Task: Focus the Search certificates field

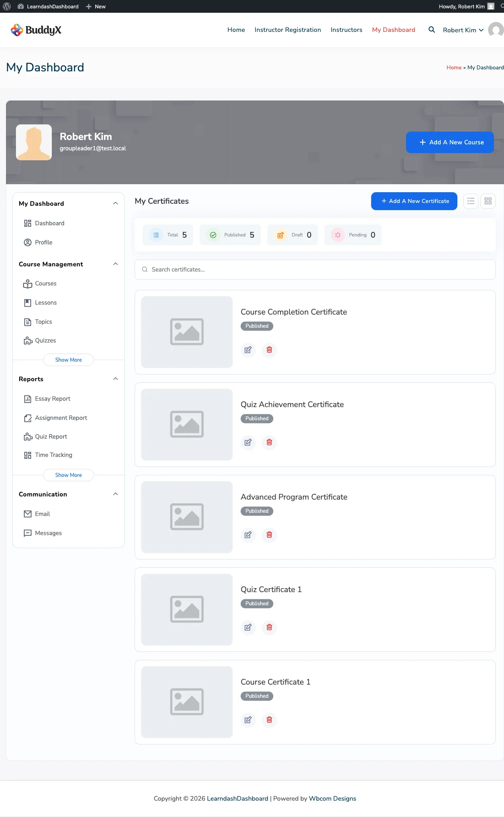Action: (x=315, y=270)
